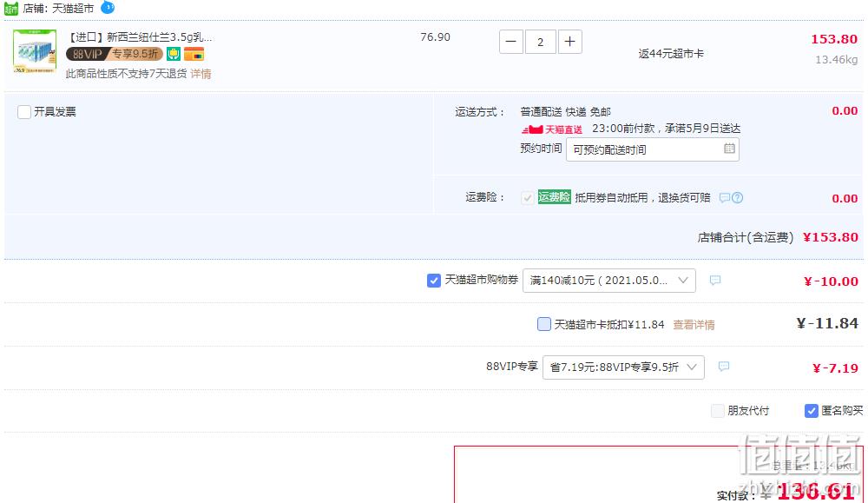Expand the 满140减10元 coupon dropdown
The height and width of the screenshot is (503, 868).
tap(609, 281)
